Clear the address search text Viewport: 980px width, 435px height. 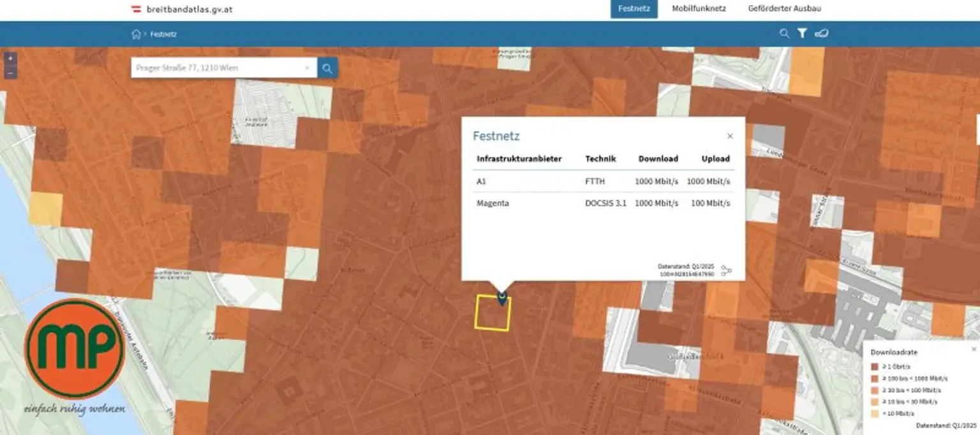pyautogui.click(x=307, y=68)
